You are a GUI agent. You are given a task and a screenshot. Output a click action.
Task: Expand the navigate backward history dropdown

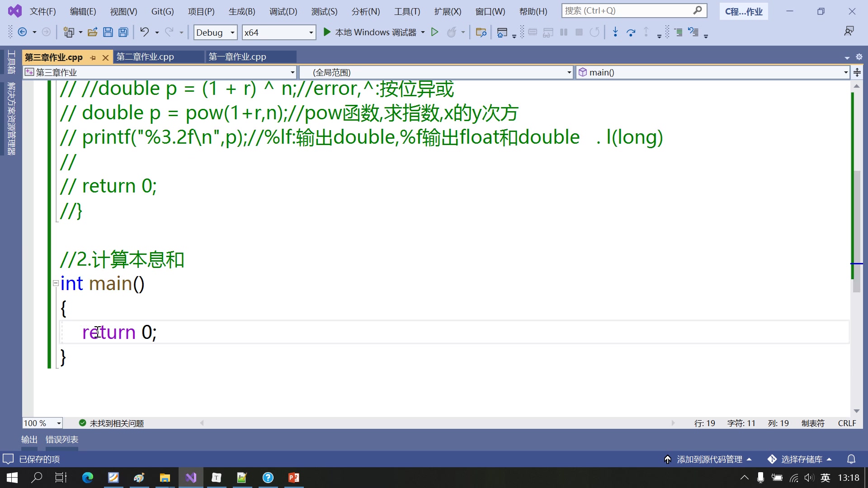(34, 33)
